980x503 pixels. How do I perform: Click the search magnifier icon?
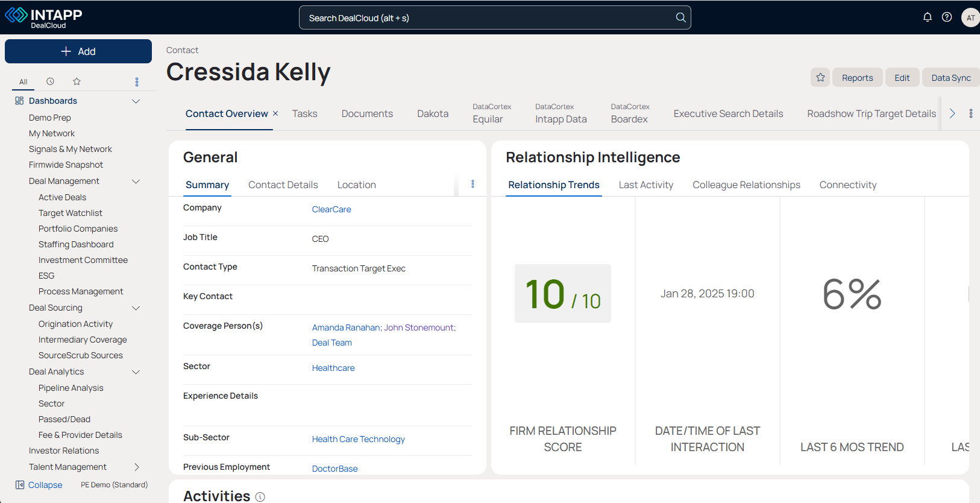(680, 17)
